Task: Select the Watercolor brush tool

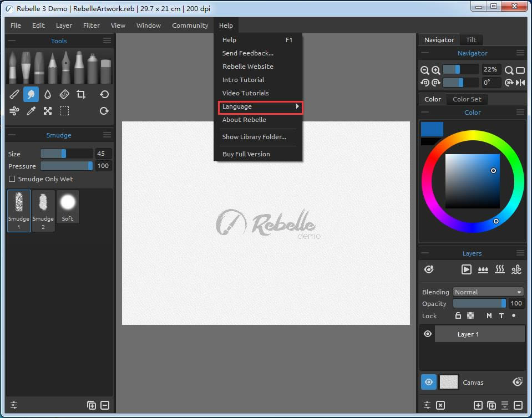Action: (13, 67)
